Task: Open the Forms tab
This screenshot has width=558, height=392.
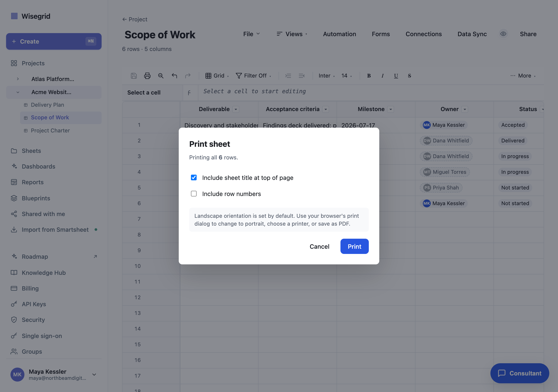Action: point(381,34)
